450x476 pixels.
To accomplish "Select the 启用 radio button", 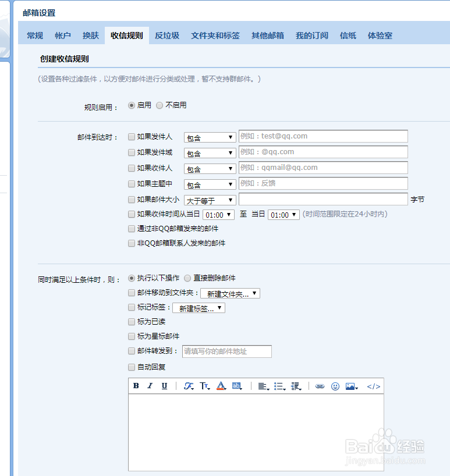I will [x=132, y=105].
